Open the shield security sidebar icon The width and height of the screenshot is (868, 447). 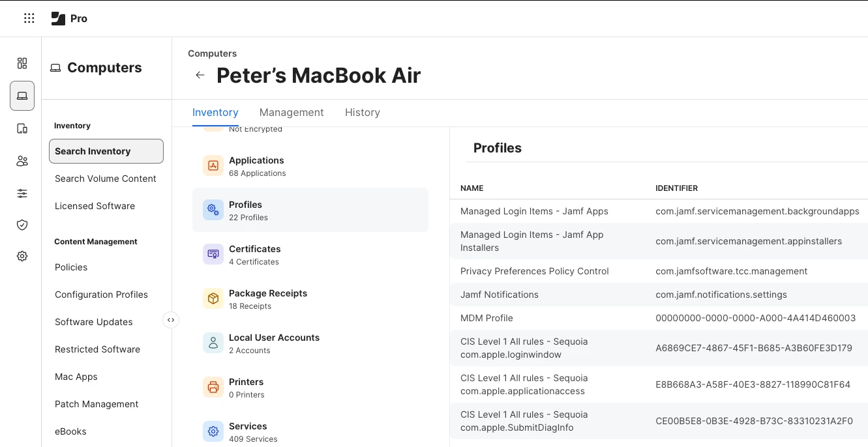[x=22, y=225]
